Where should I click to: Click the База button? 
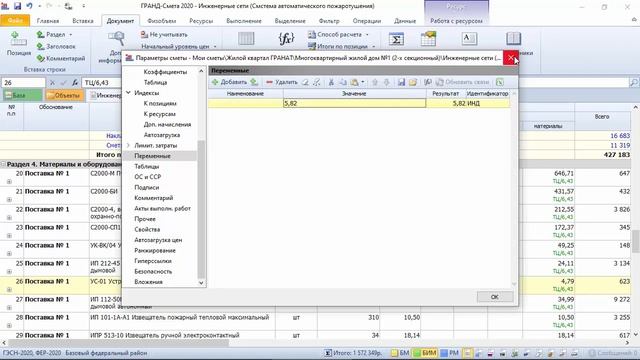pos(22,95)
